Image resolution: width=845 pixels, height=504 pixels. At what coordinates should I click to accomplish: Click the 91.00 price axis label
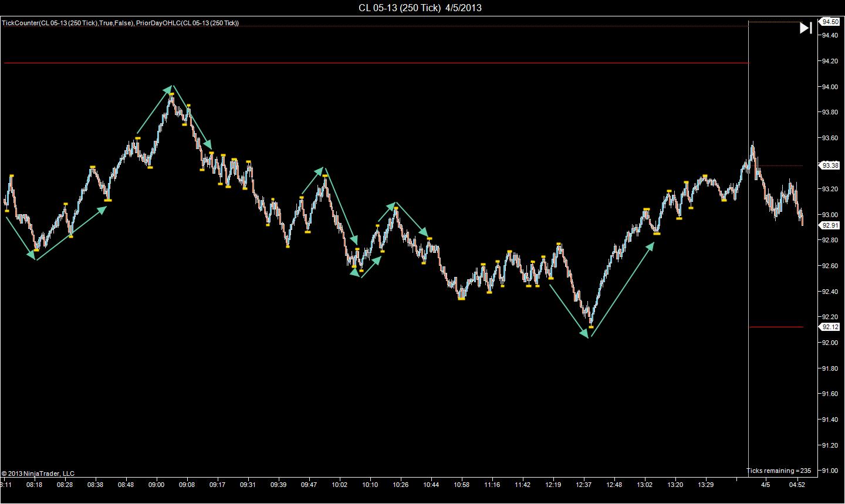click(x=830, y=471)
